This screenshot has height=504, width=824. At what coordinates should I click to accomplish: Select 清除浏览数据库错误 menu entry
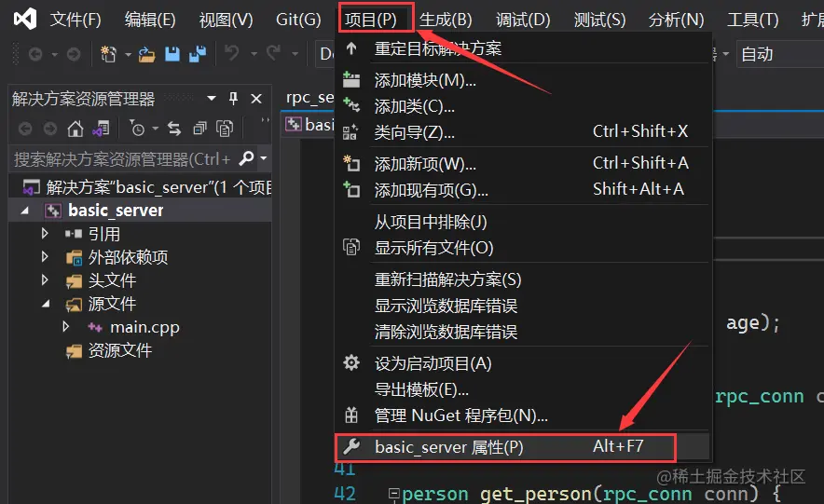(x=522, y=332)
